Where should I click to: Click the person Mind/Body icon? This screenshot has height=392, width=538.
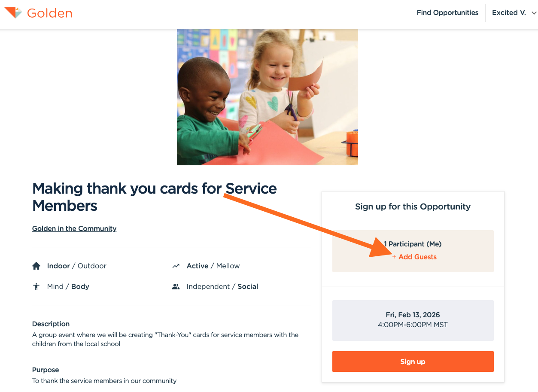pos(36,287)
